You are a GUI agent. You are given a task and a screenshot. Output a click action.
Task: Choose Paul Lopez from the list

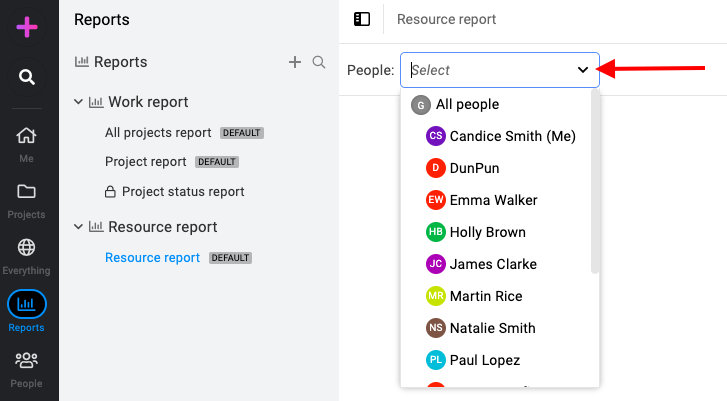496,360
